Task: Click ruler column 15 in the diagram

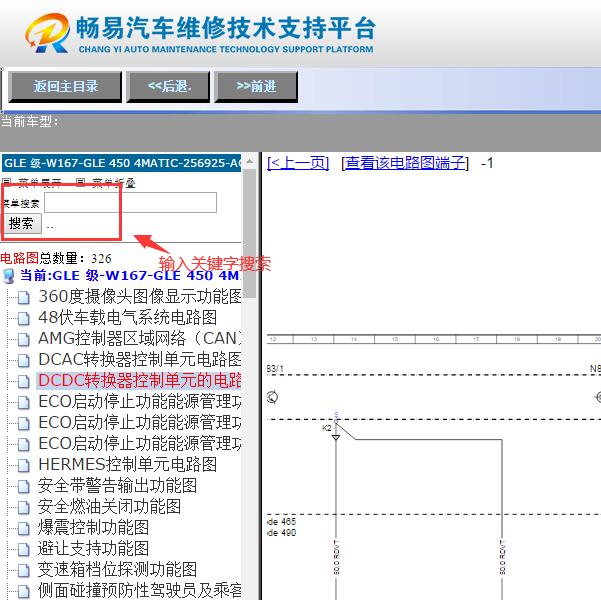Action: tap(395, 339)
